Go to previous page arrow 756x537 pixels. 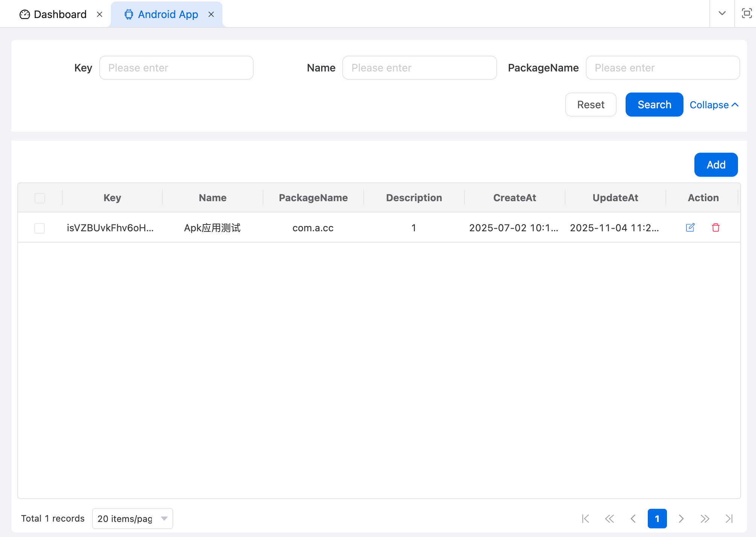pos(633,519)
